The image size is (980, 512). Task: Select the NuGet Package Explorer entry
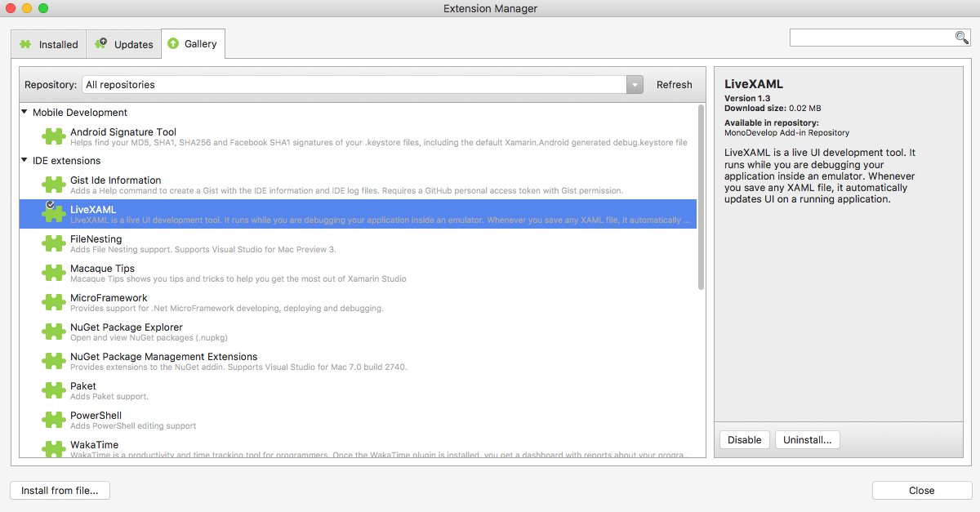358,332
